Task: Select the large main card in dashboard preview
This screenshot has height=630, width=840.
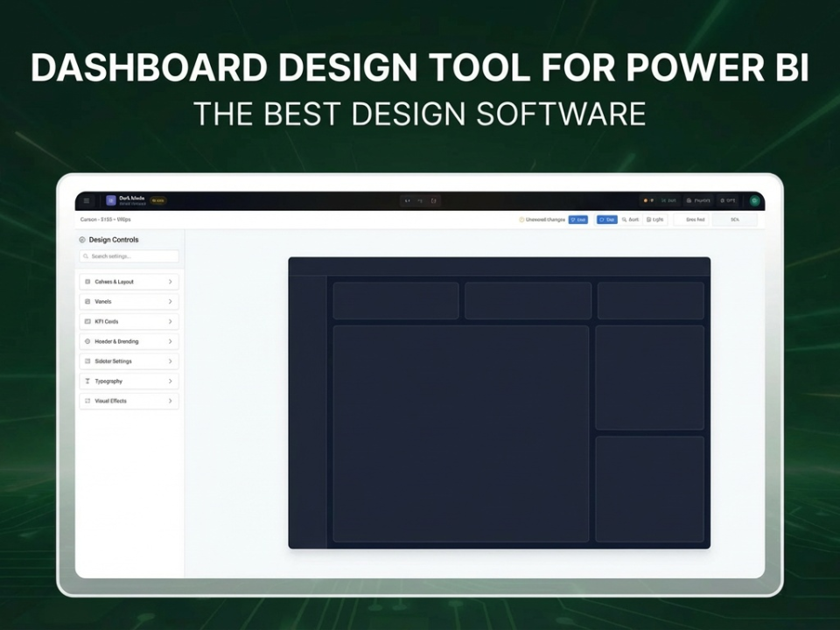Action: pyautogui.click(x=461, y=433)
